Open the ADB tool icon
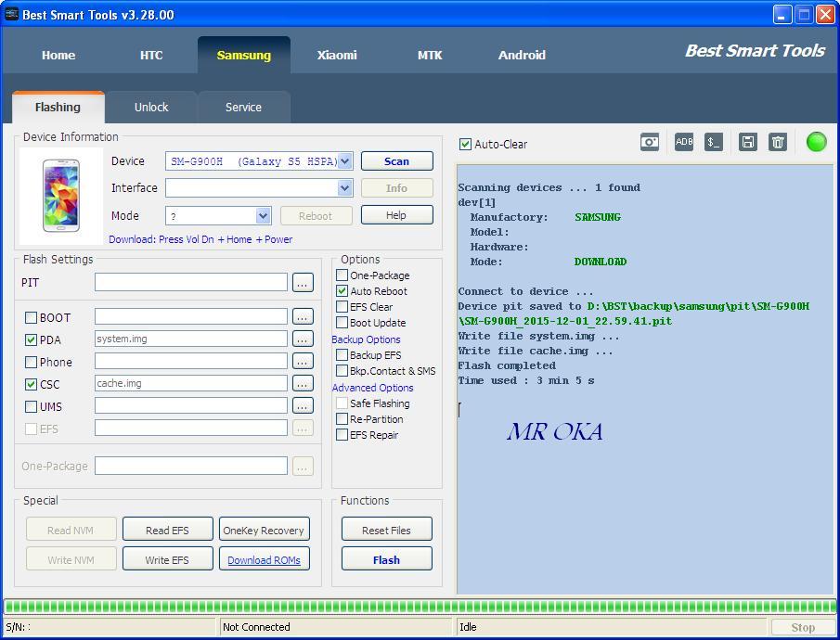The height and width of the screenshot is (640, 840). [x=683, y=143]
